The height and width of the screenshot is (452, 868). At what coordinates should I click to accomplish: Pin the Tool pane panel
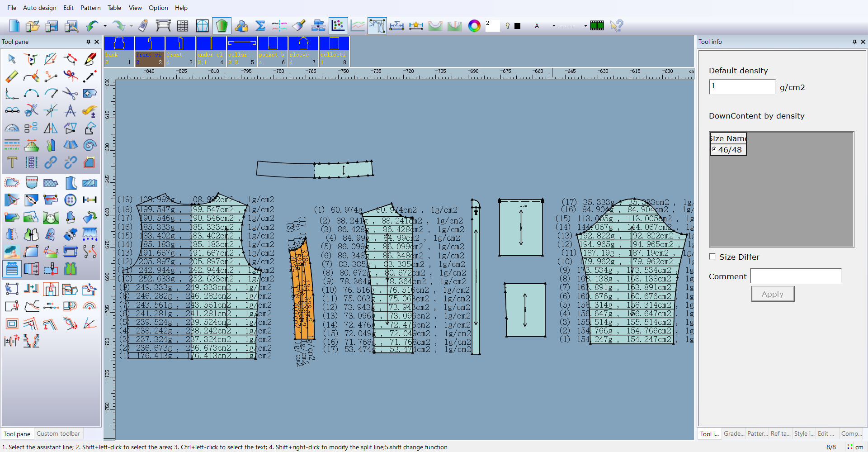(x=88, y=42)
